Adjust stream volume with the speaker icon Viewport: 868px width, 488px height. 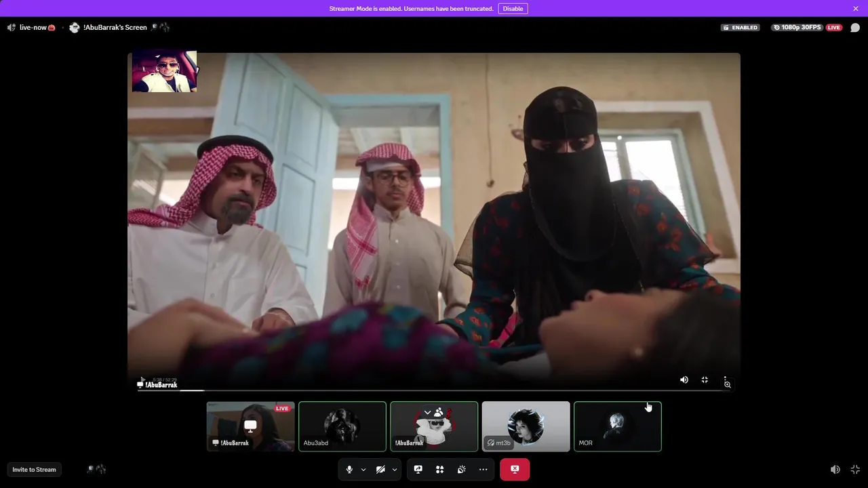(684, 380)
